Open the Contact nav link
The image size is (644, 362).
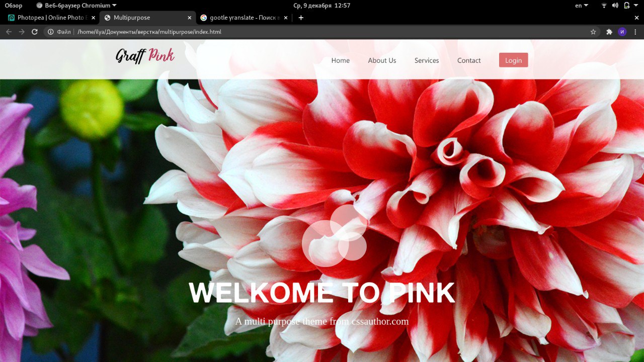tap(469, 60)
